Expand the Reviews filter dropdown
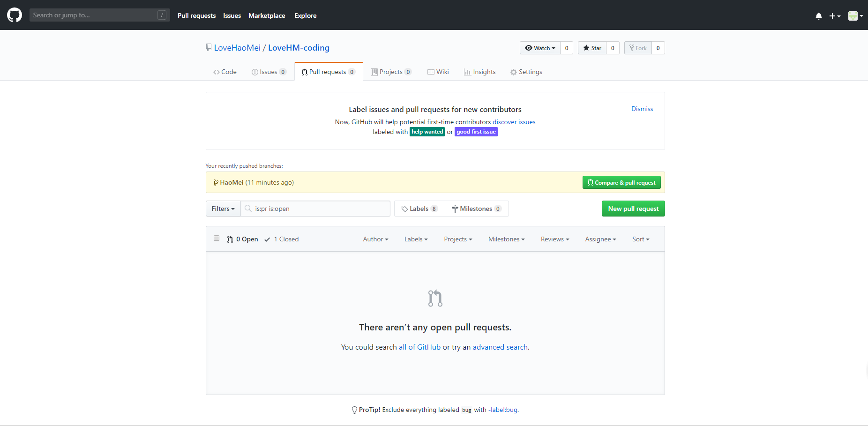This screenshot has width=868, height=426. tap(555, 239)
